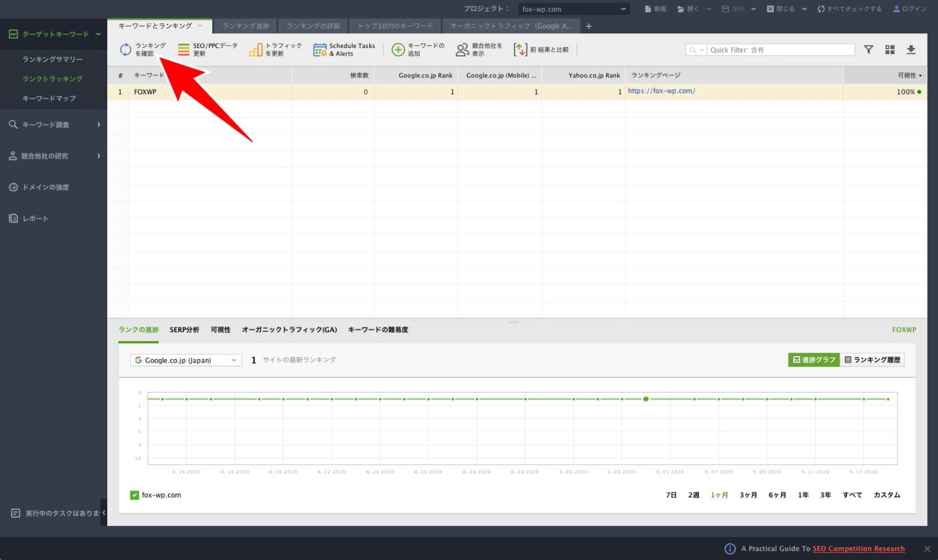Expand the 競合他社の研究 sidebar chevron
This screenshot has width=938, height=560.
pyautogui.click(x=98, y=156)
